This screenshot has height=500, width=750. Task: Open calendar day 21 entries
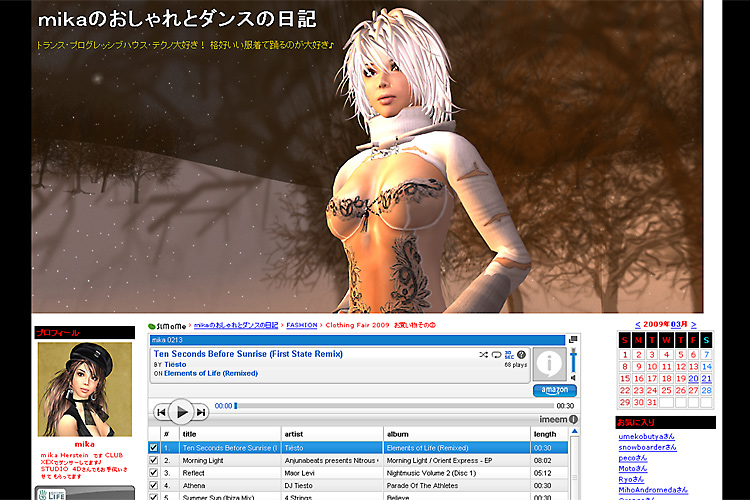(x=706, y=378)
